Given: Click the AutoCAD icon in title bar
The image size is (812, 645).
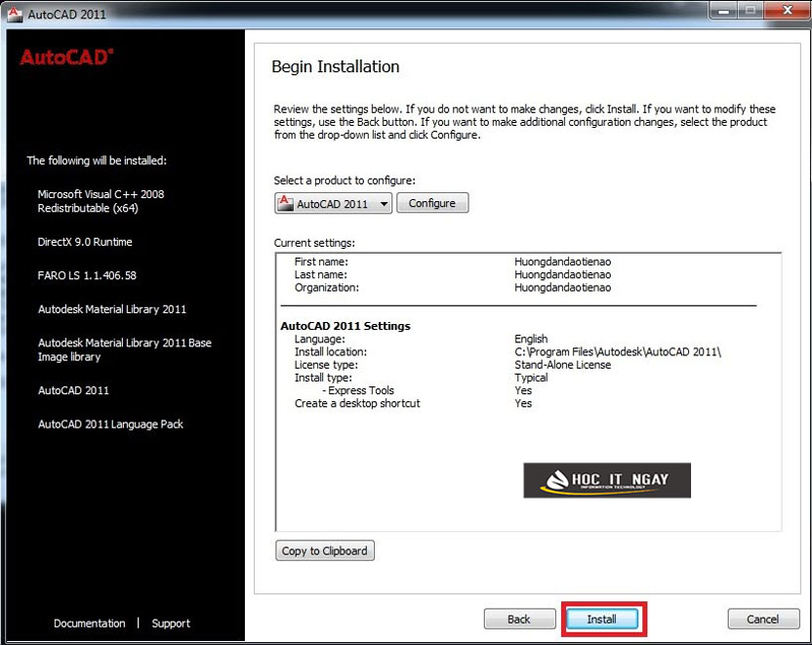Looking at the screenshot, I should (15, 14).
